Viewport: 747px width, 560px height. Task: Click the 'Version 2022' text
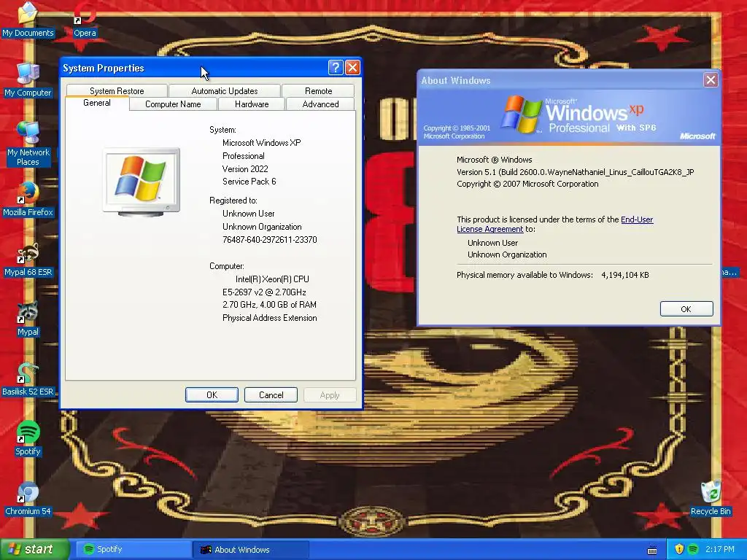pos(245,168)
